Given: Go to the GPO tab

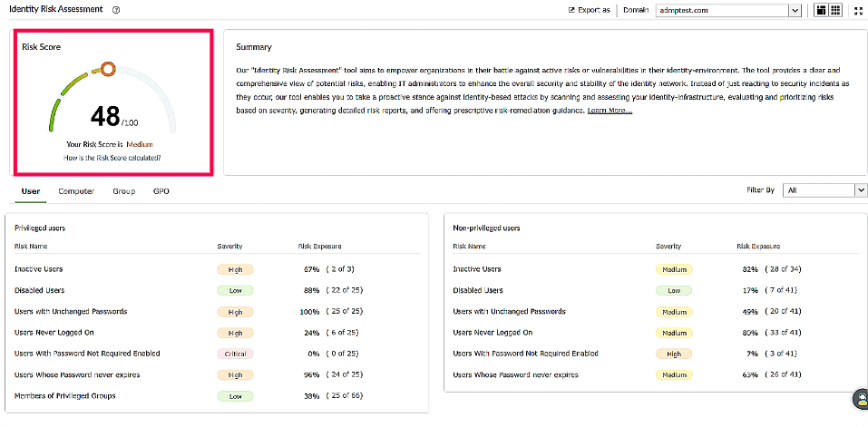Looking at the screenshot, I should (x=161, y=191).
